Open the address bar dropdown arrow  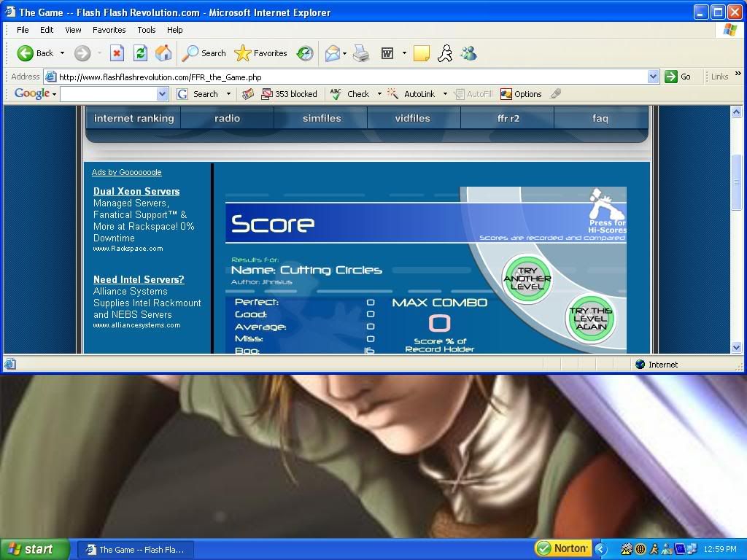653,77
